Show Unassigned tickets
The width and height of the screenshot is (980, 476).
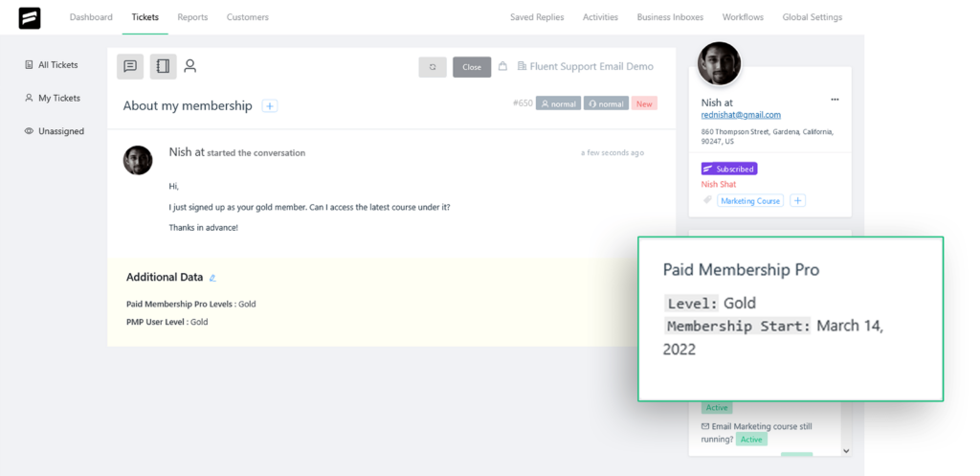pyautogui.click(x=61, y=131)
